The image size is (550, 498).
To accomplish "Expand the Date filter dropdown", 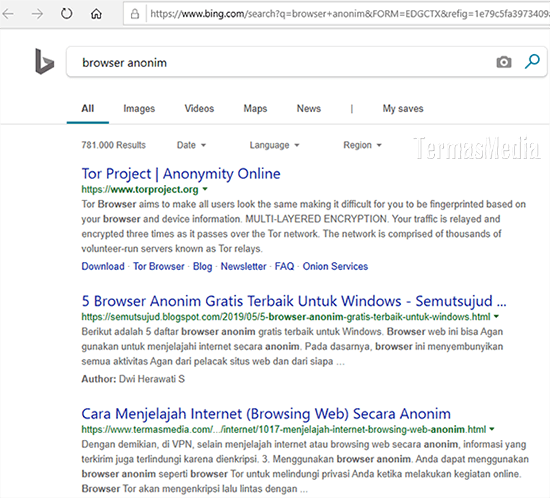I will (191, 145).
